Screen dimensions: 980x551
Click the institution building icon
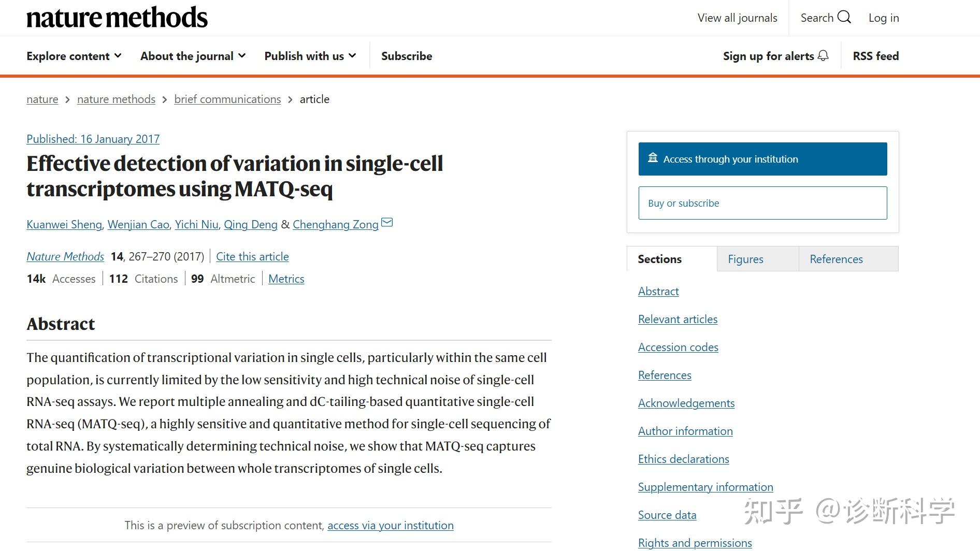click(653, 158)
